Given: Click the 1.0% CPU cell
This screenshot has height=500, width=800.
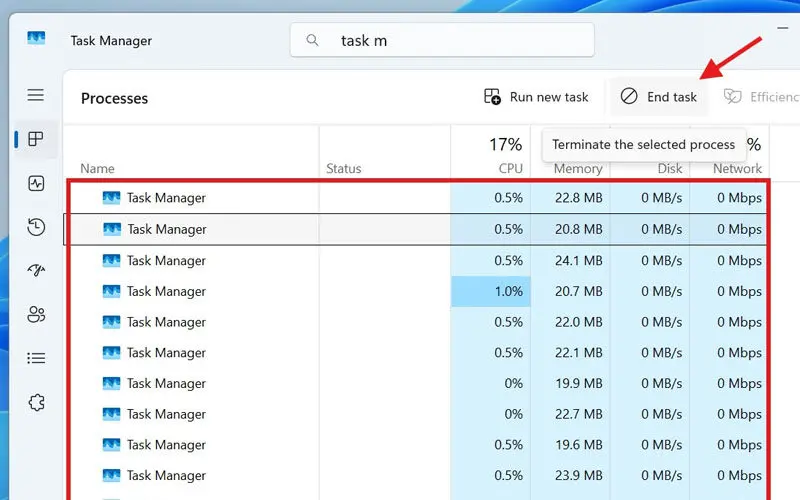Looking at the screenshot, I should point(491,291).
